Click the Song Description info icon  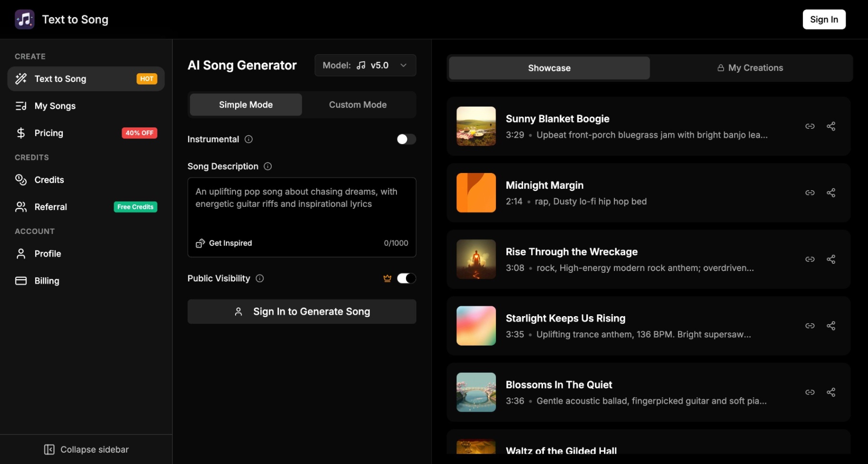point(267,166)
